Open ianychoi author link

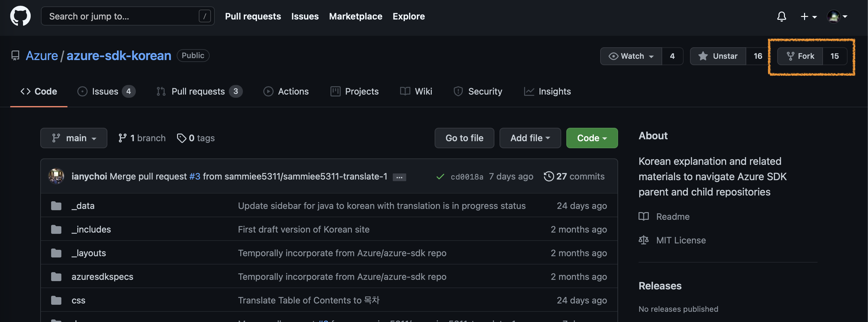point(89,176)
